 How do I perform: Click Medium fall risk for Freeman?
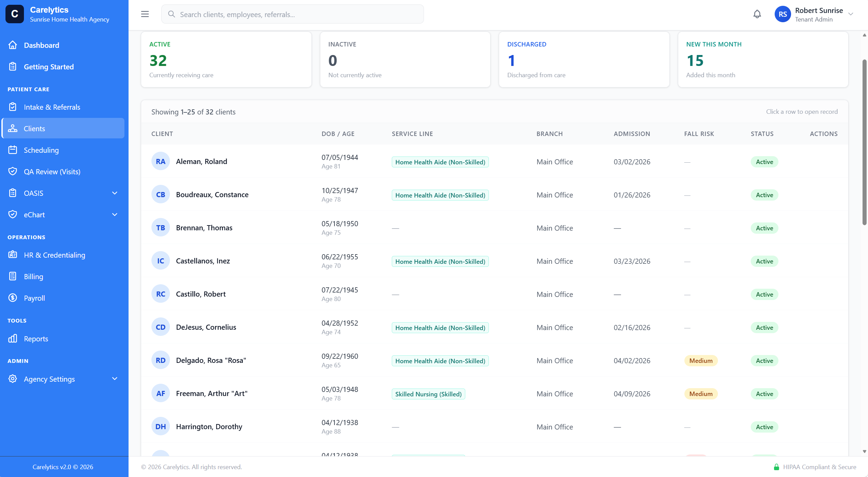click(701, 394)
